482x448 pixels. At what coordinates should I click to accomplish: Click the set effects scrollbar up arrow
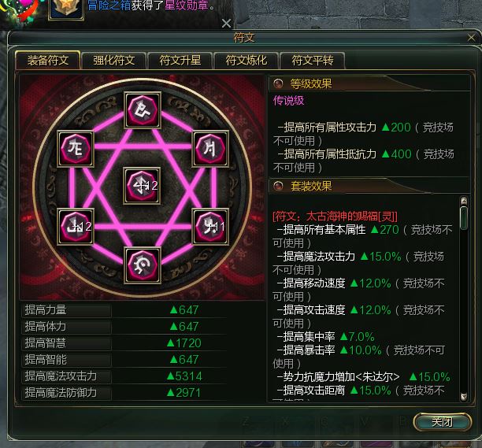[x=464, y=202]
